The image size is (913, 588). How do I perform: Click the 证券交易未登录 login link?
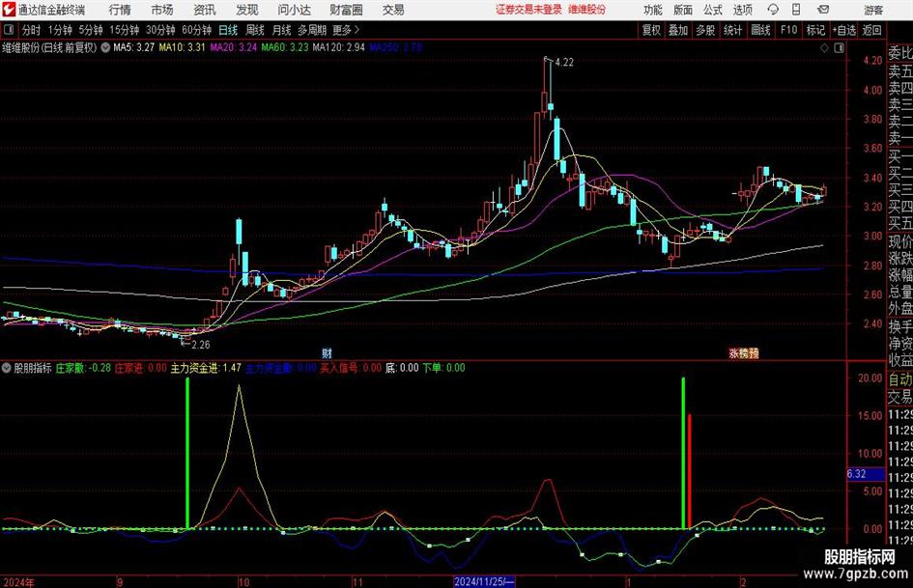coord(528,10)
